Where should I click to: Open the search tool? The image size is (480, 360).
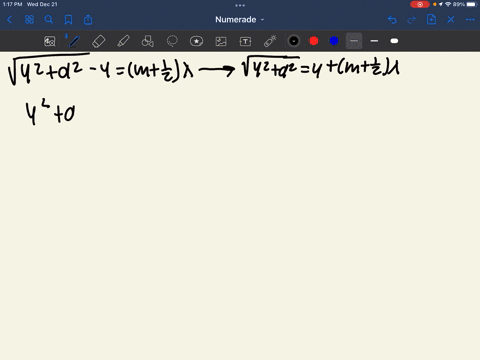pos(49,20)
